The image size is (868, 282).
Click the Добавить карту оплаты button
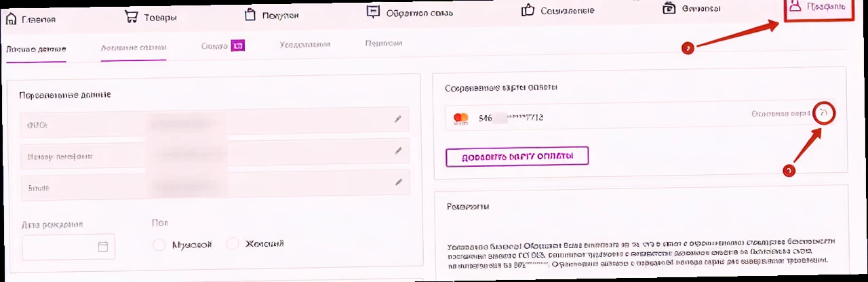[x=517, y=157]
